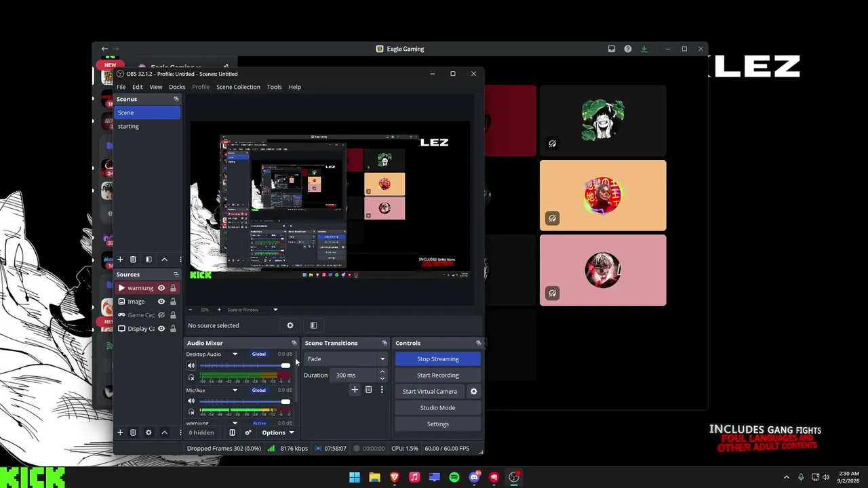Add a new scene with the plus icon

pos(120,260)
